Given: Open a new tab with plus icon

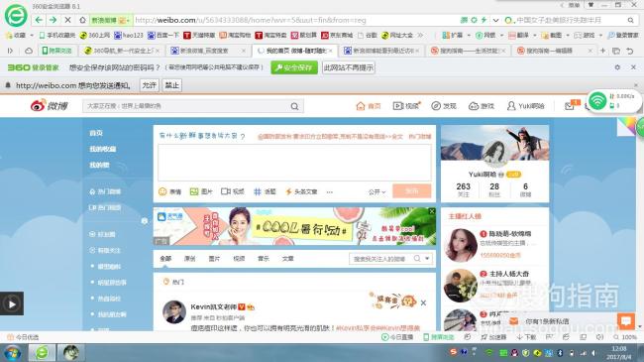Looking at the screenshot, I should [x=602, y=51].
